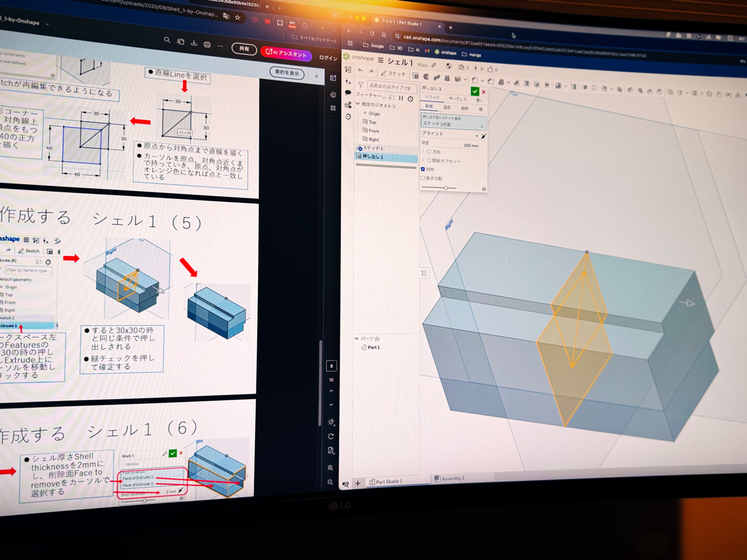Select 削除 operation tab
Screen dimensions: 747x560
465,108
